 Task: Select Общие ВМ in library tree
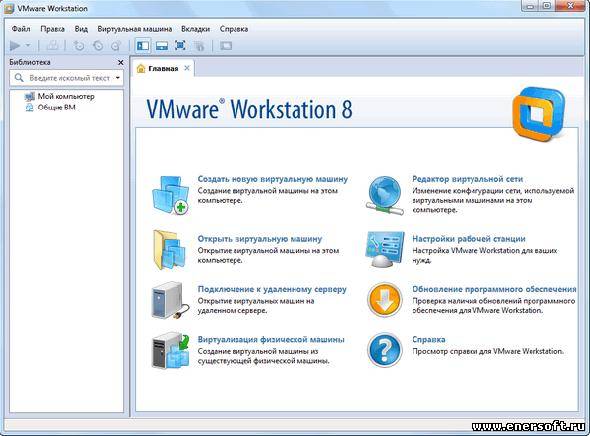coord(50,108)
